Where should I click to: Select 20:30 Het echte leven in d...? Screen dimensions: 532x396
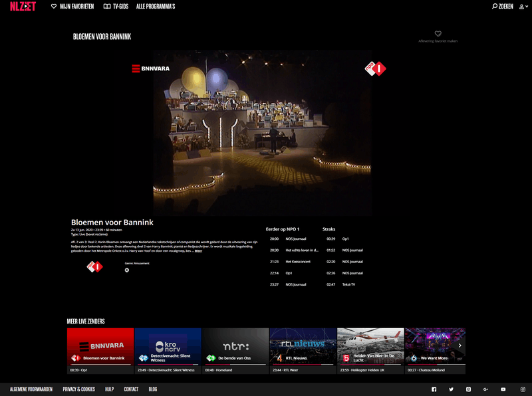tap(294, 250)
